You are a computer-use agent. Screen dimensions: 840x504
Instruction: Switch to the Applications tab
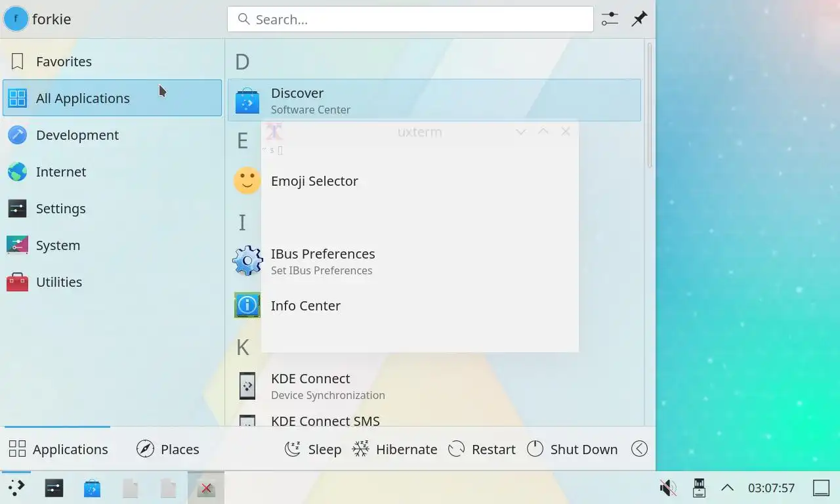(x=58, y=449)
